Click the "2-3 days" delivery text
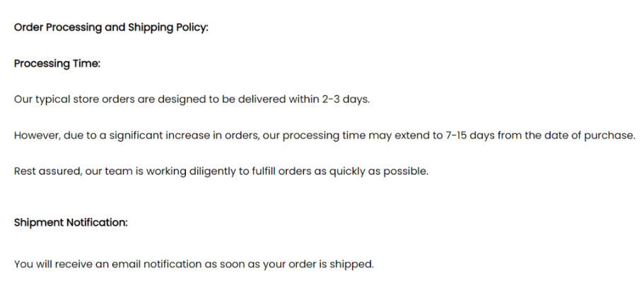The image size is (644, 283). coord(346,99)
